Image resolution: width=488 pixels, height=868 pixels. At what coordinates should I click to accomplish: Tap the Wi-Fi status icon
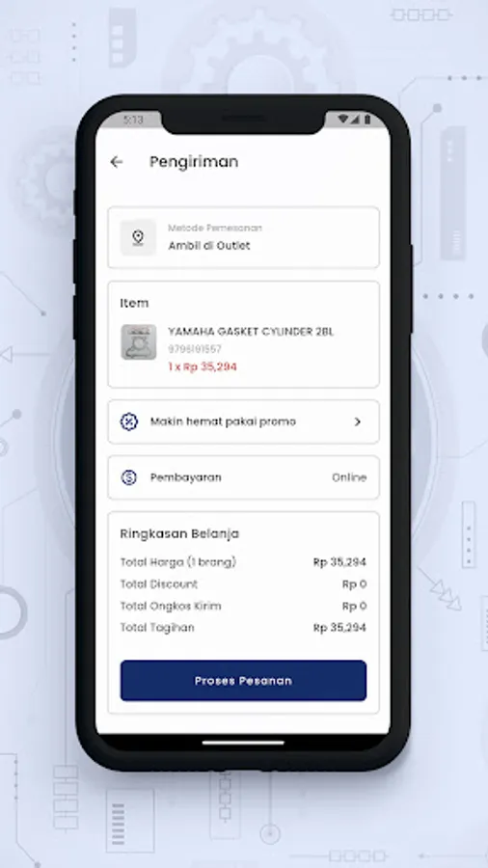343,120
